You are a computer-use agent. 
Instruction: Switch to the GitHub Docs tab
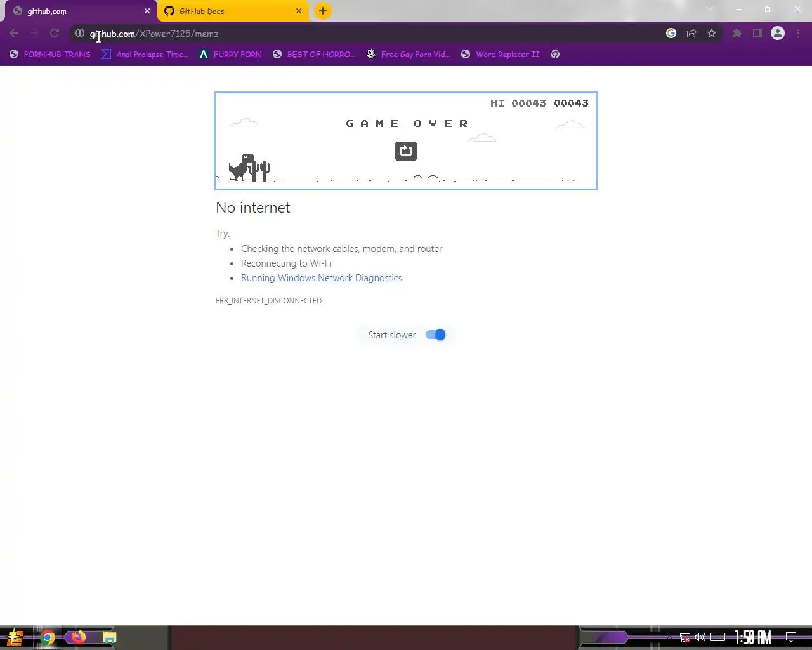tap(233, 11)
